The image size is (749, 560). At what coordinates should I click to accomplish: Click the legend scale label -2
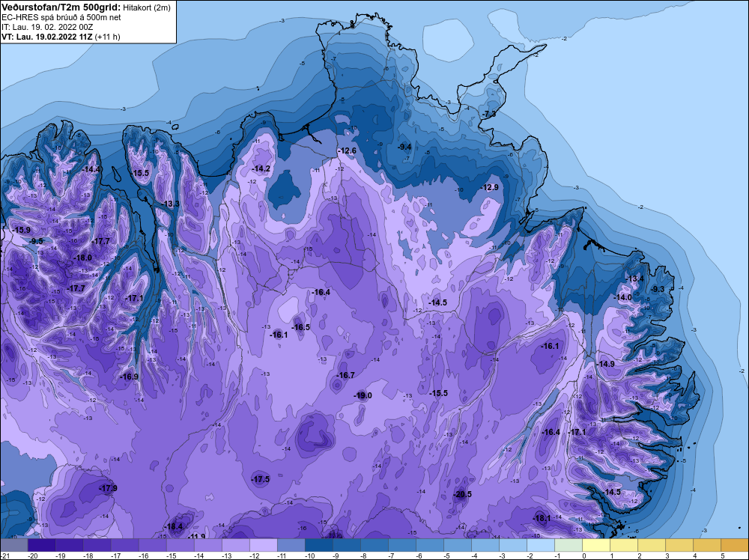click(x=530, y=556)
